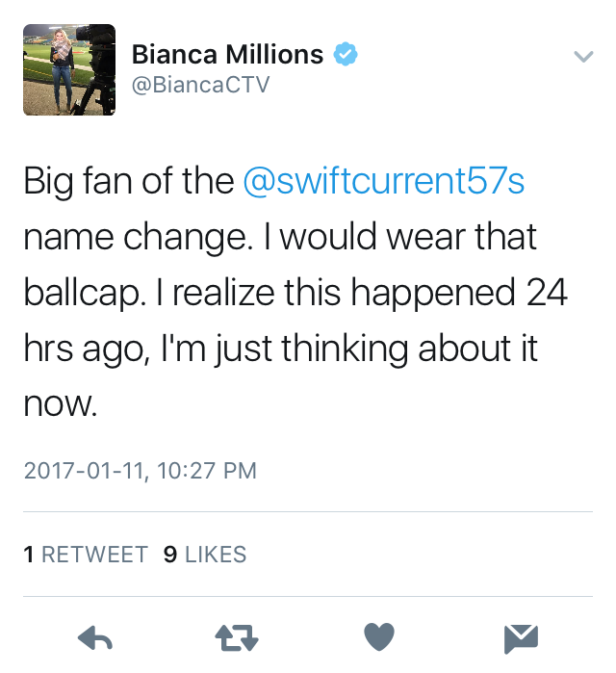The width and height of the screenshot is (616, 673).
Task: Open the tweet options chevron menu
Action: 583,57
